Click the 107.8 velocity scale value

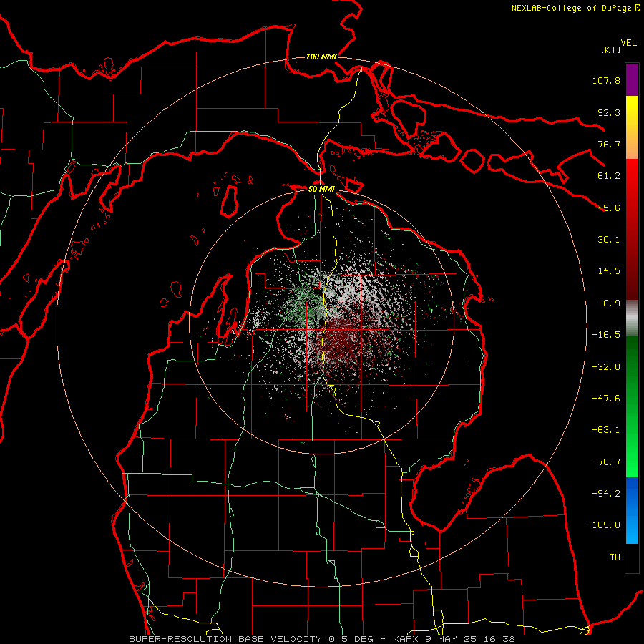(606, 80)
